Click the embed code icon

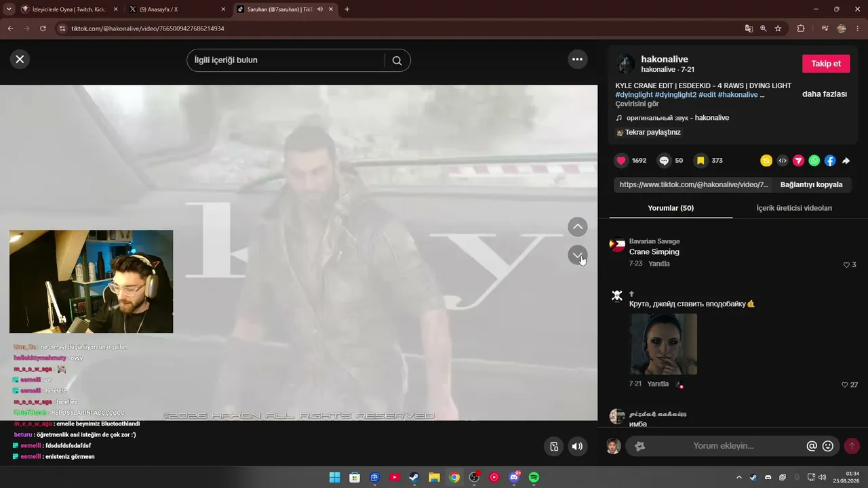click(x=783, y=161)
